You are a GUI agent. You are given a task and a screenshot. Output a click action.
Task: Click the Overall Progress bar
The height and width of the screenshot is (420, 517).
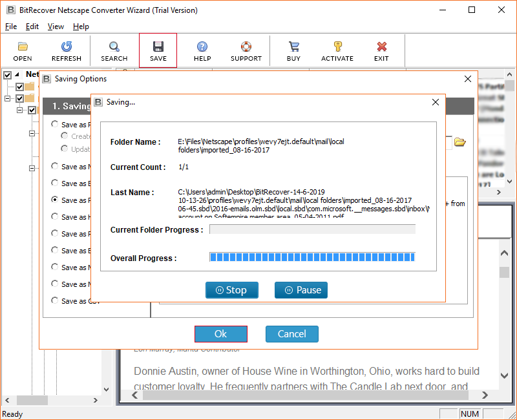click(312, 257)
